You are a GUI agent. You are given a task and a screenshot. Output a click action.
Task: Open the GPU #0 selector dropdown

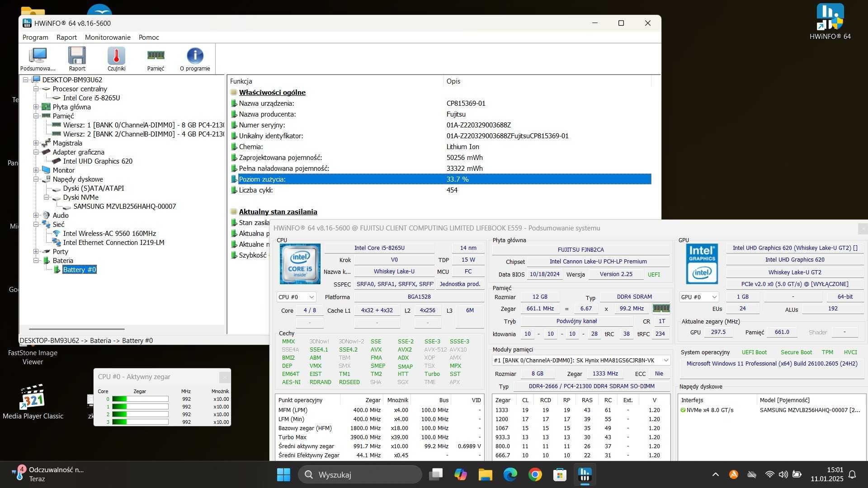(699, 297)
